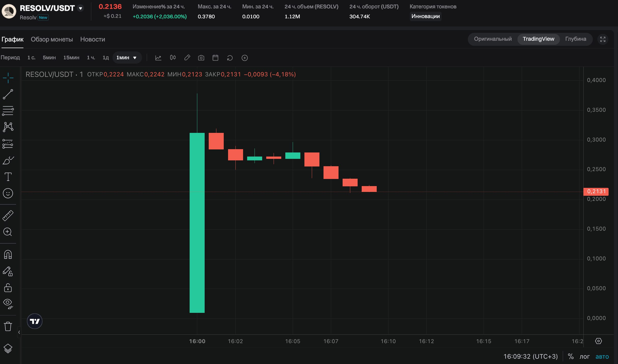Click the turnover value 304.74K

[359, 17]
